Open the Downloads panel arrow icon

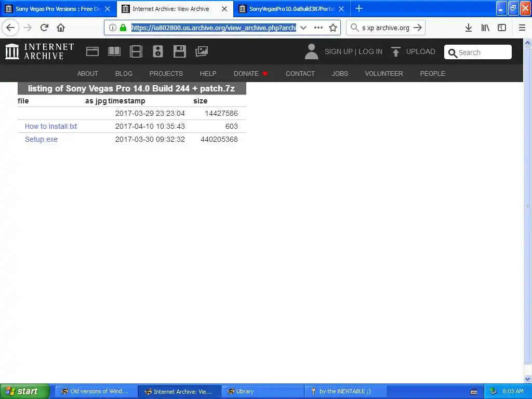[469, 28]
